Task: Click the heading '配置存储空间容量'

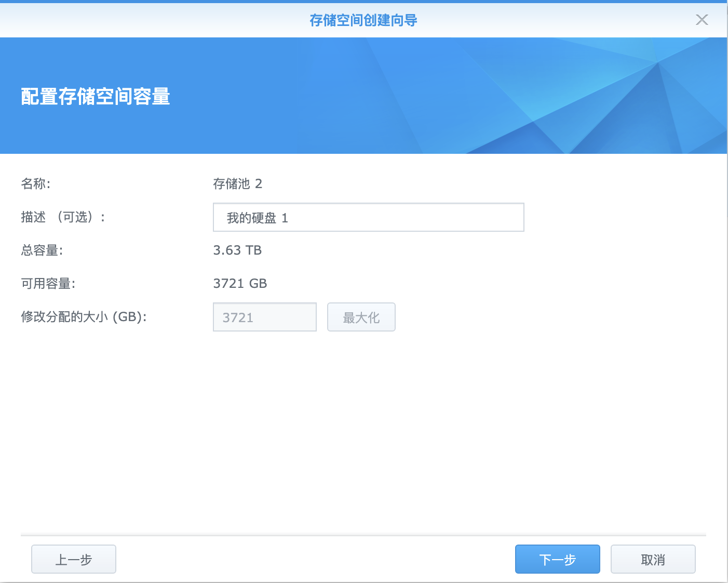Action: pos(96,97)
